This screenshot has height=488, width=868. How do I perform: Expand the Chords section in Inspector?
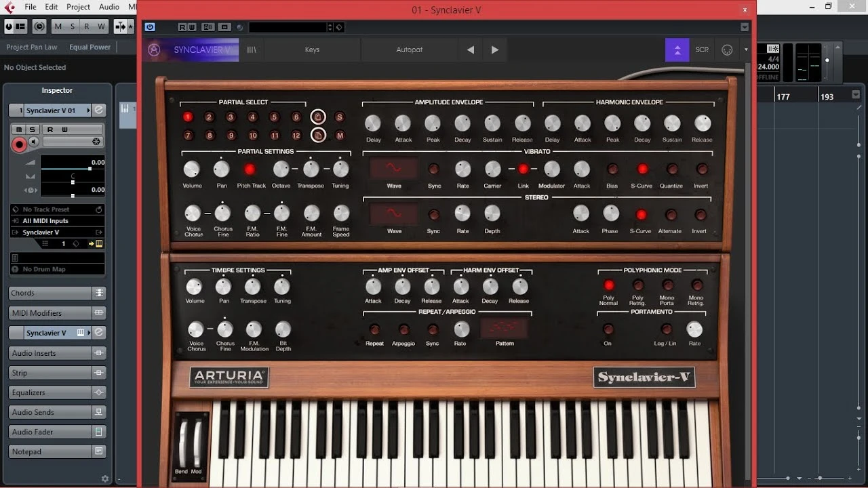(51, 293)
